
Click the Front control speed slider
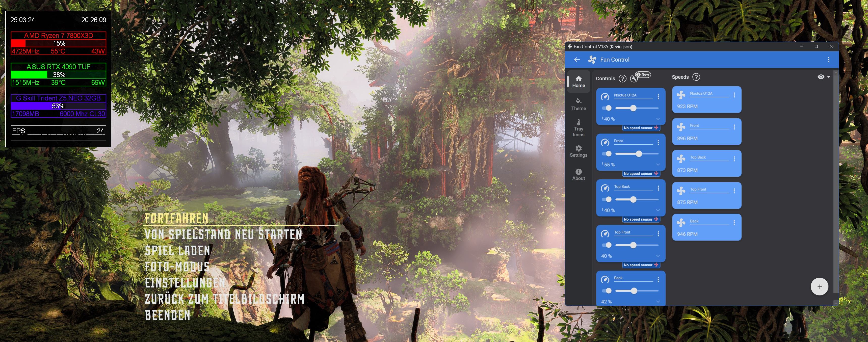(x=637, y=154)
